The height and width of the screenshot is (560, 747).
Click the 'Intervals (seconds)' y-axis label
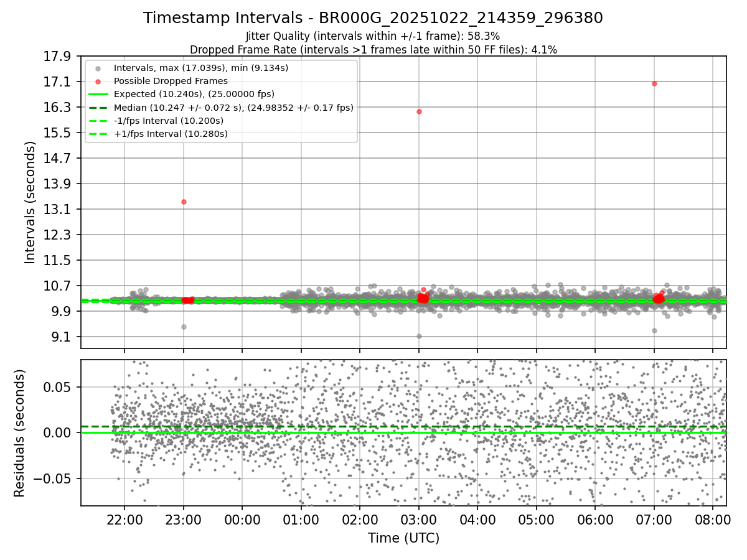click(30, 202)
